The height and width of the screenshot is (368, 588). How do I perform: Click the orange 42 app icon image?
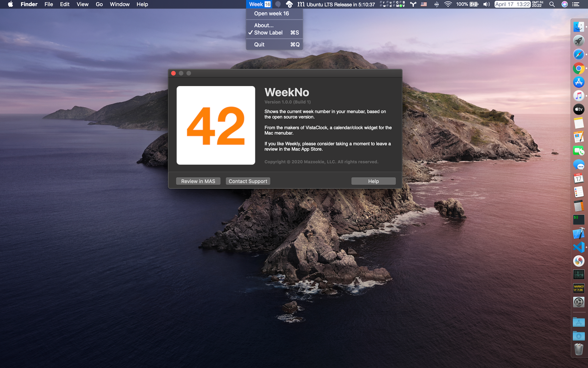(216, 125)
